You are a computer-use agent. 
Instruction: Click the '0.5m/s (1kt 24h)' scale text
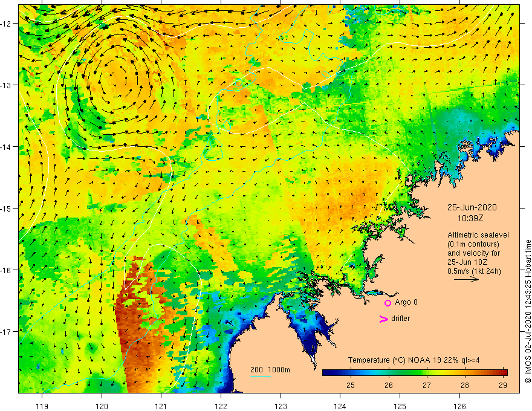point(474,271)
